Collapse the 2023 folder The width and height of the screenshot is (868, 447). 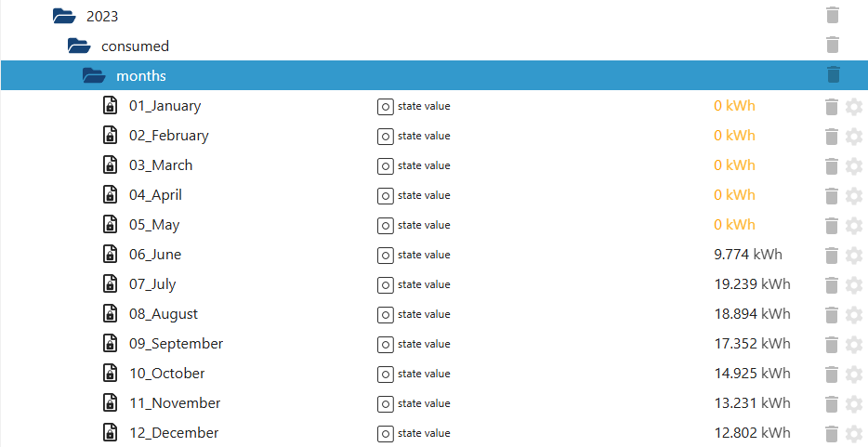(64, 16)
